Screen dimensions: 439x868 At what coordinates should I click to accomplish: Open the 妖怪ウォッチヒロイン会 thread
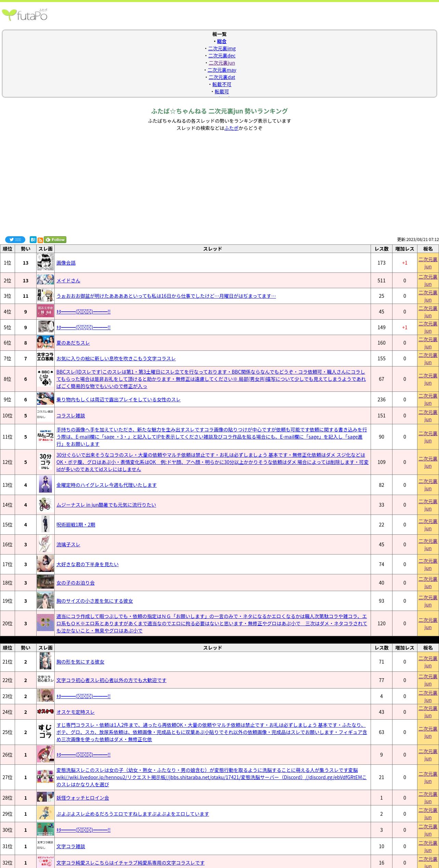[x=83, y=798]
